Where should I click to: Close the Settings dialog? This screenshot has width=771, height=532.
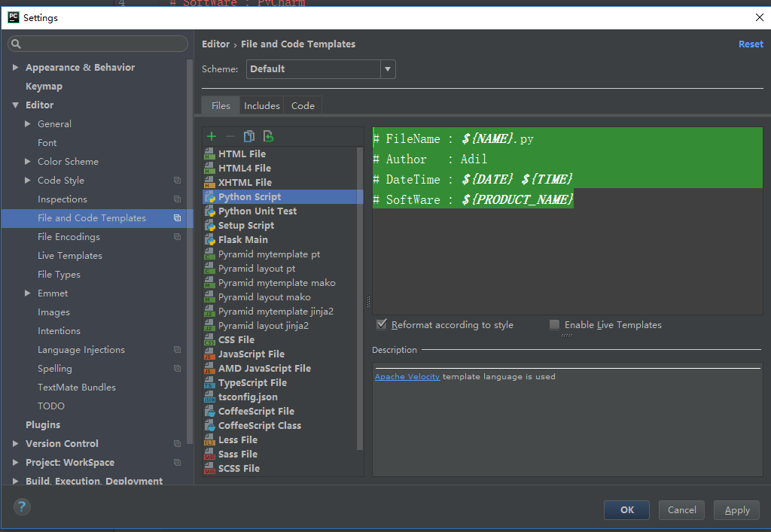click(x=759, y=18)
